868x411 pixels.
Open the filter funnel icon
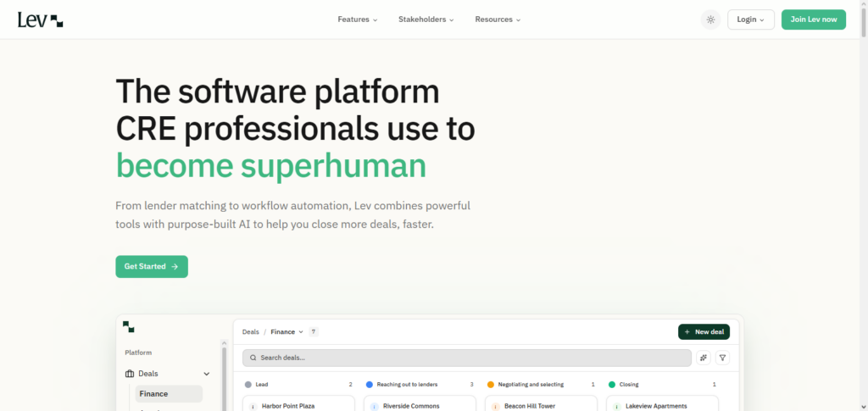pyautogui.click(x=722, y=358)
